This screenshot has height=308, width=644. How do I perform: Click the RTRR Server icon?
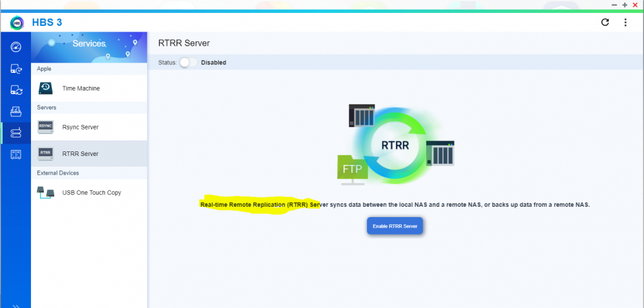[x=45, y=153]
